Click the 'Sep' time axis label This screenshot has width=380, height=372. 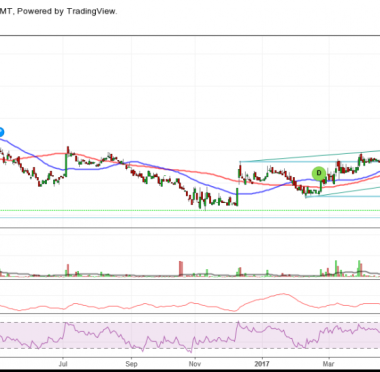(131, 363)
